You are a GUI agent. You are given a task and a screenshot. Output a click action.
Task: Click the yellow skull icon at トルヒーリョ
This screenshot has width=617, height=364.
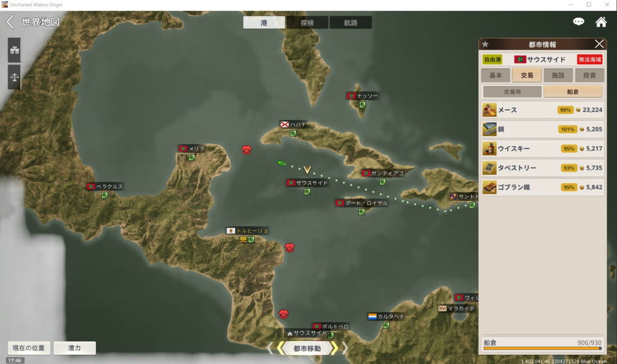pos(243,239)
